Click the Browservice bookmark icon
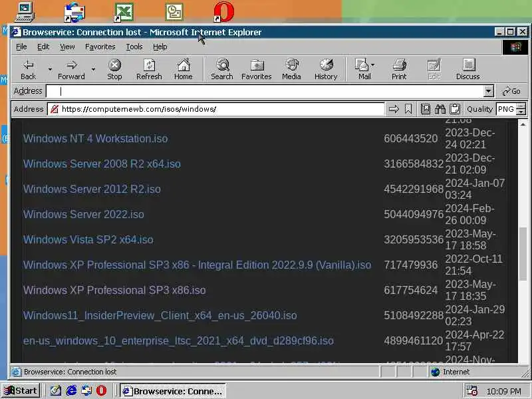The image size is (532, 399). [408, 109]
